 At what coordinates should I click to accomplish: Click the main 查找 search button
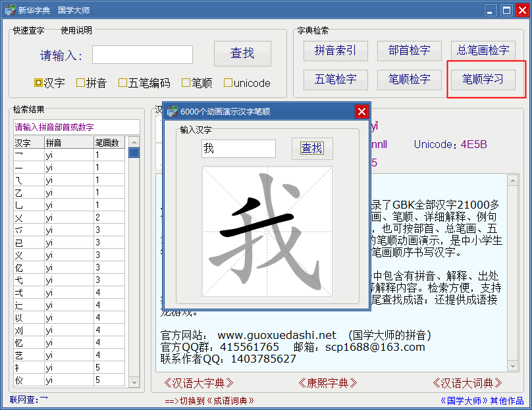tap(242, 53)
